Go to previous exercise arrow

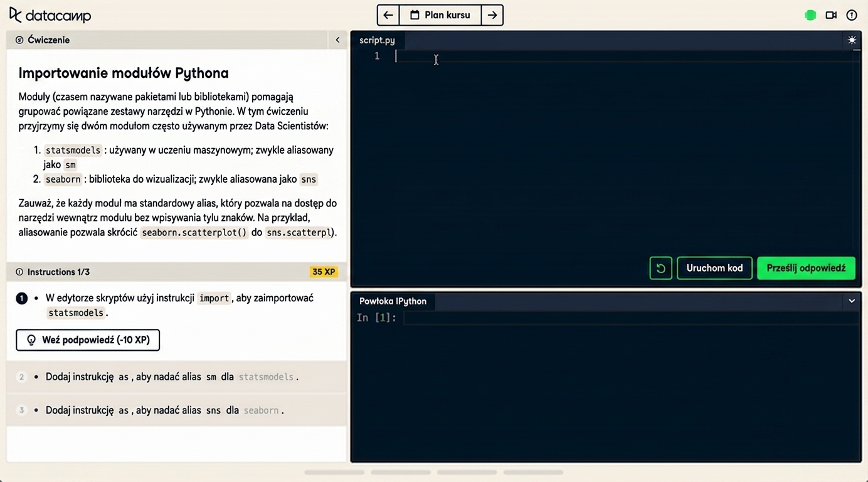click(388, 15)
